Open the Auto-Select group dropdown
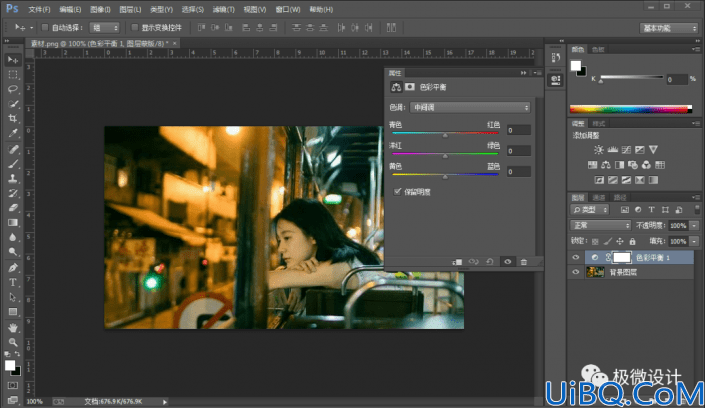Viewport: 705px width, 408px height. [x=104, y=28]
